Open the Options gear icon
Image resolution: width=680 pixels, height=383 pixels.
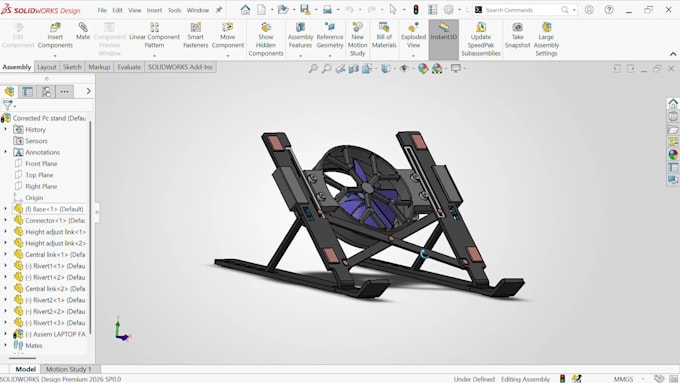click(x=448, y=10)
